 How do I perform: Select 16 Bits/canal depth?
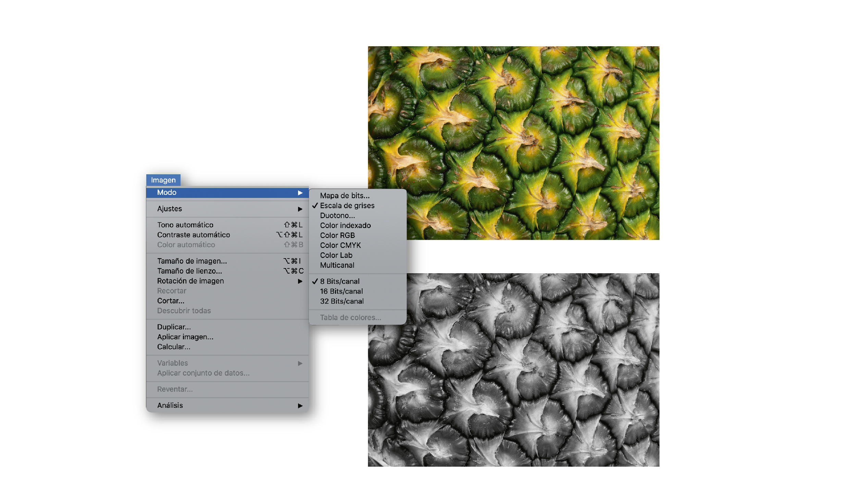[x=341, y=291]
